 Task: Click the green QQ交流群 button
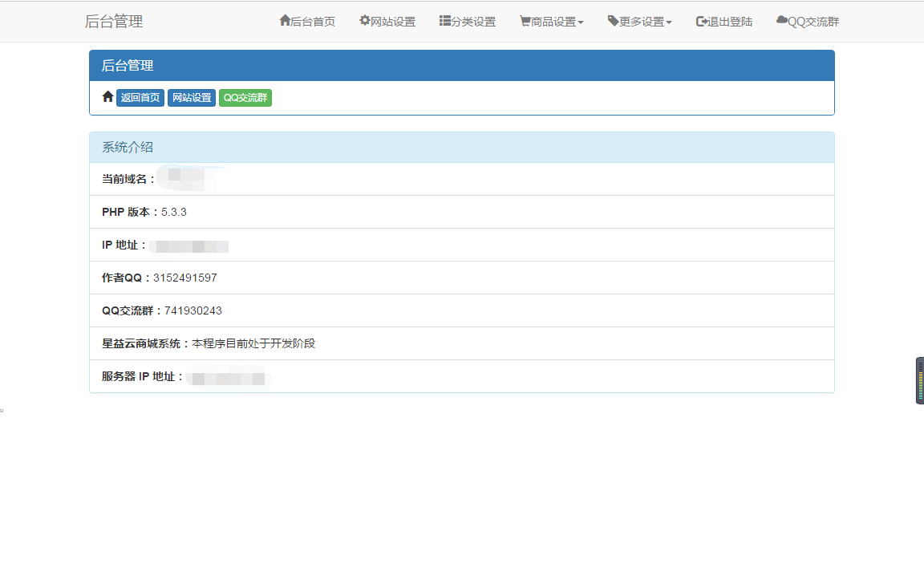[245, 98]
